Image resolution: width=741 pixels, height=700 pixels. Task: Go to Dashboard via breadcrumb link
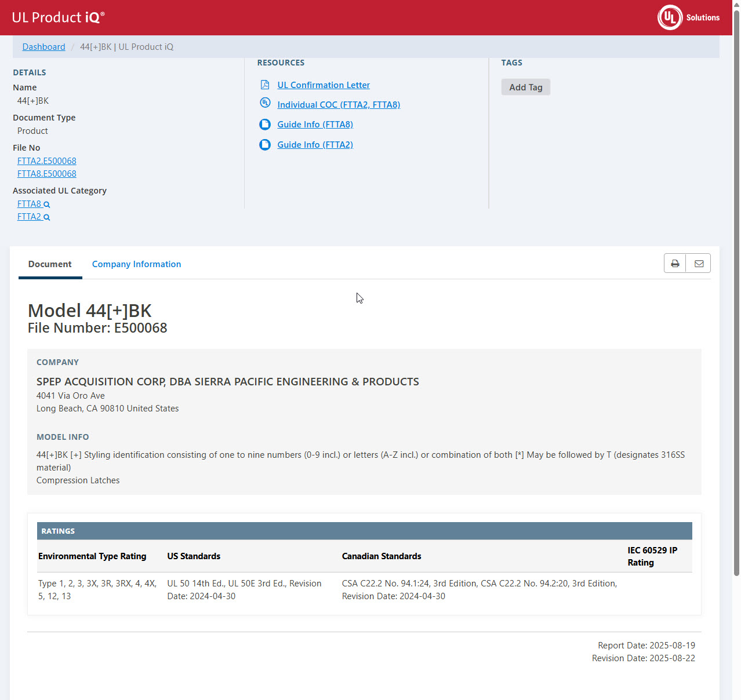click(x=43, y=47)
